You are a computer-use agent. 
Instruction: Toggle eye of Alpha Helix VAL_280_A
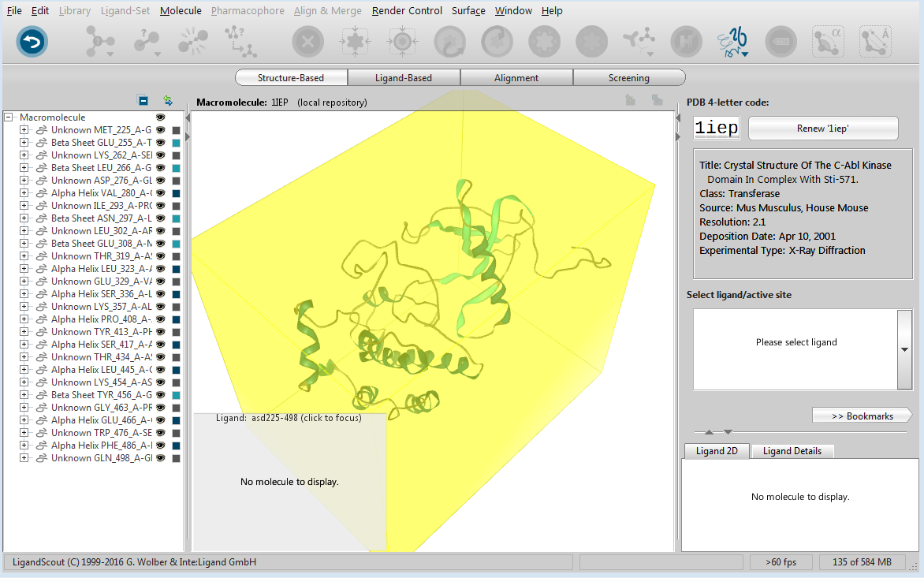point(160,193)
